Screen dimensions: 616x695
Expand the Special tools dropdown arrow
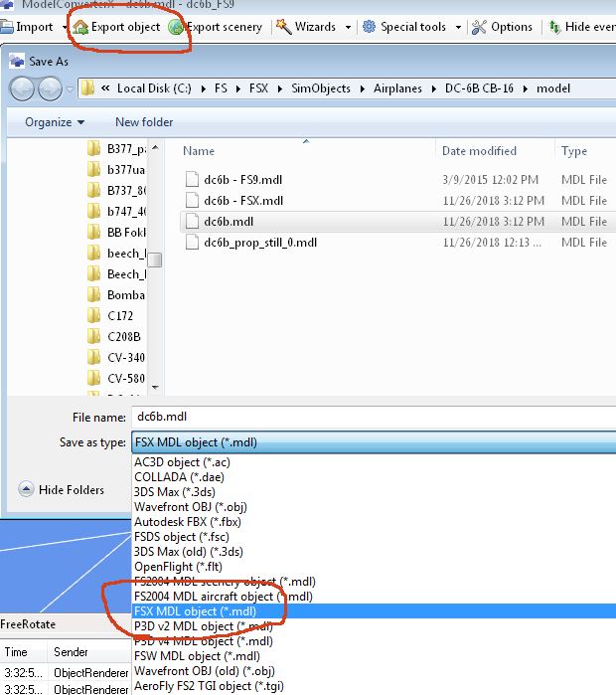[458, 28]
